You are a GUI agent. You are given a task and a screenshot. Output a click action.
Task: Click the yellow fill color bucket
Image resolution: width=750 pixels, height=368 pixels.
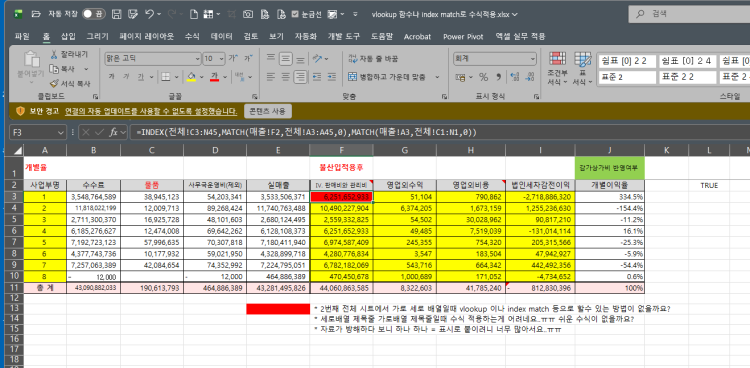(191, 77)
